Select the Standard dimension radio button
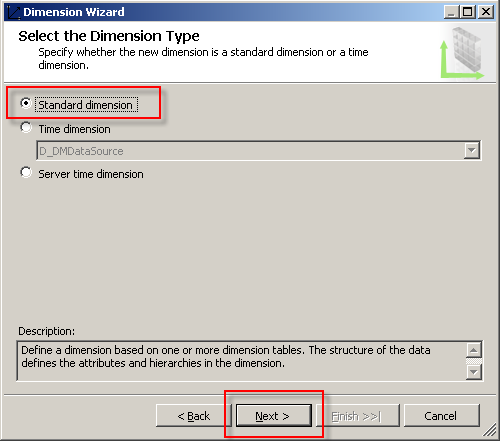 [26, 103]
